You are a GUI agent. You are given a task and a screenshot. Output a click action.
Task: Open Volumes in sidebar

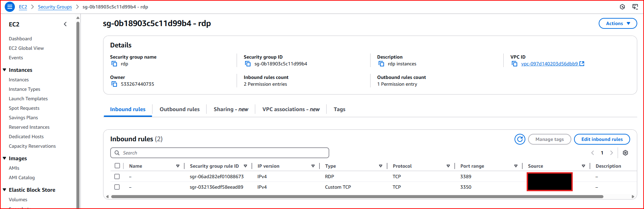[x=18, y=200]
